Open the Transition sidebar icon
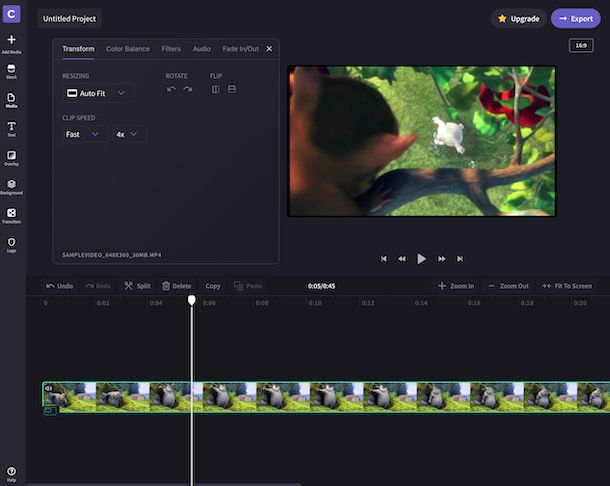610x486 pixels. click(11, 216)
